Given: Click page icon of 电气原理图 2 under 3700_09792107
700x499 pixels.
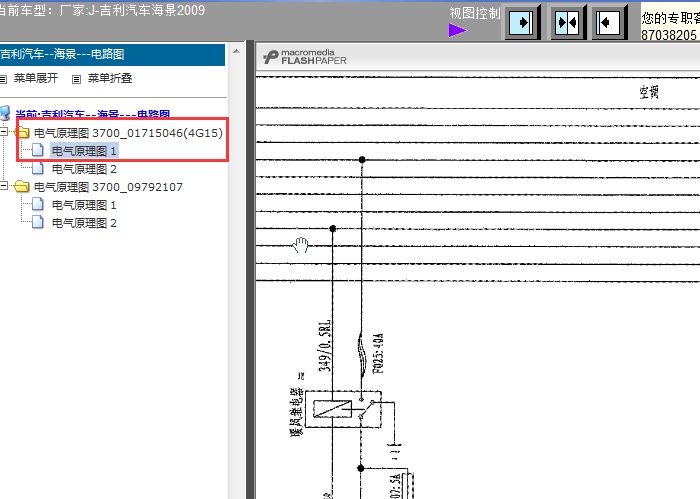Looking at the screenshot, I should tap(38, 222).
